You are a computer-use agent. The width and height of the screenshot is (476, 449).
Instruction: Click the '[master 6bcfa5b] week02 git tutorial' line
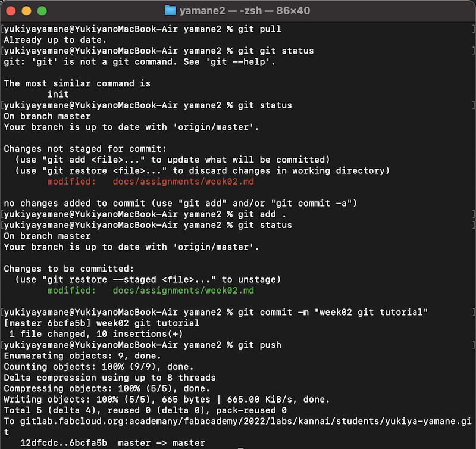(102, 323)
